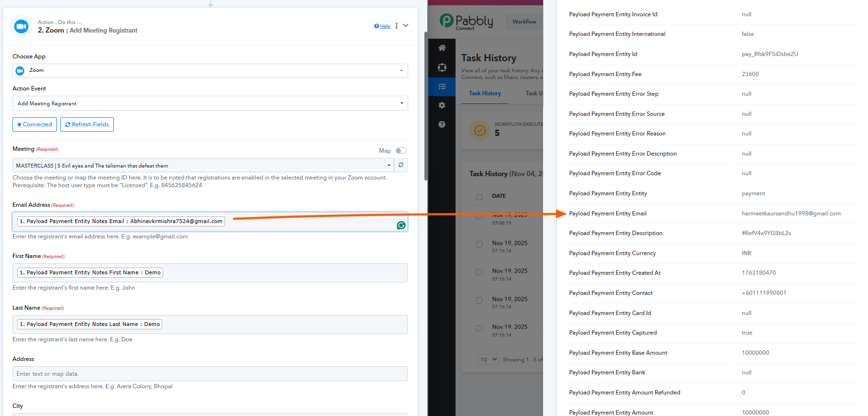Enable the Map toggle for Meeting

tap(401, 151)
